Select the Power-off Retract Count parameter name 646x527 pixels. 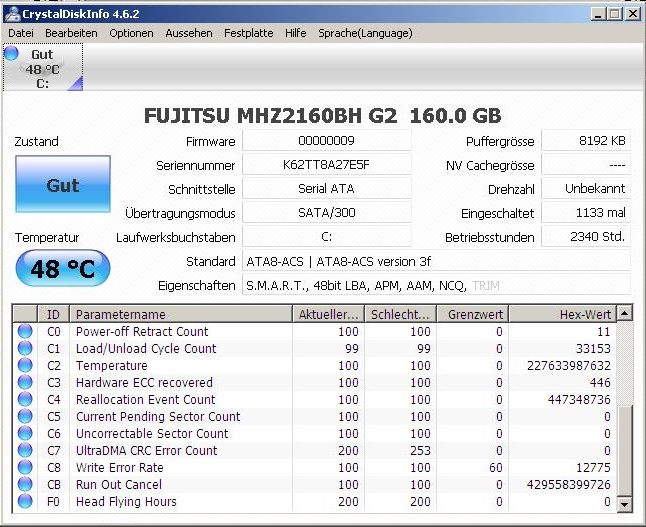(142, 331)
